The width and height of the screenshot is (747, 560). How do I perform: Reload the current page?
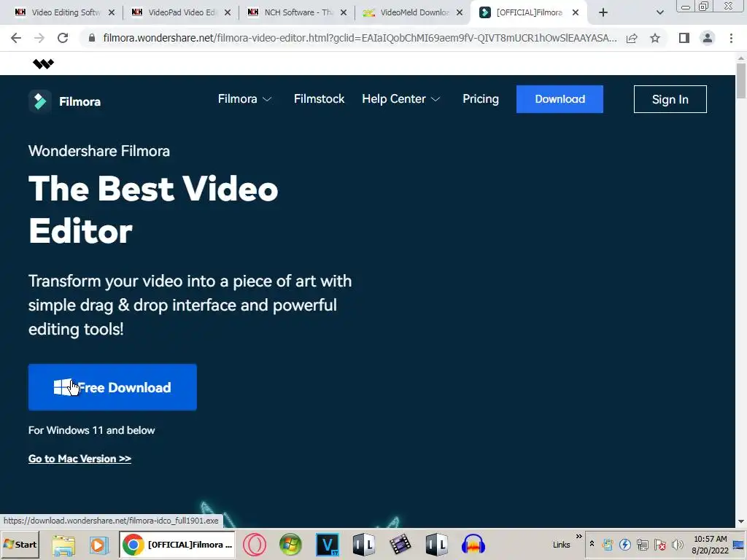coord(63,38)
